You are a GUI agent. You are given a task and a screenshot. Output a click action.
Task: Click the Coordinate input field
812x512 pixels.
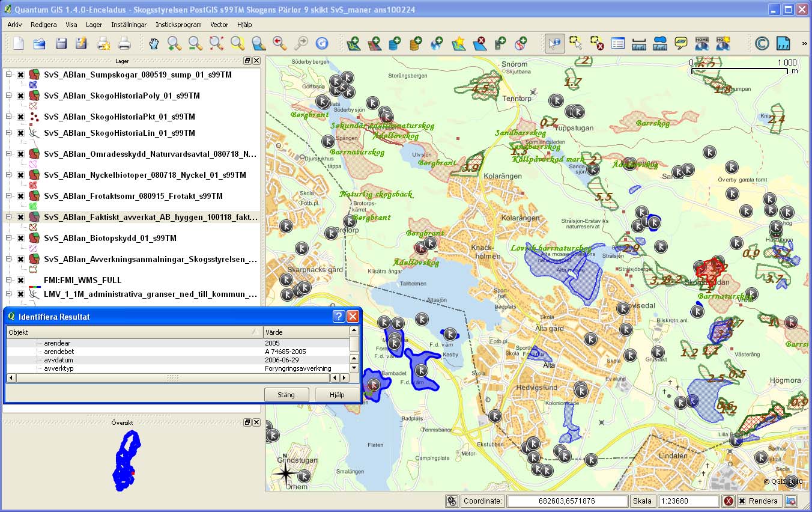coord(568,501)
